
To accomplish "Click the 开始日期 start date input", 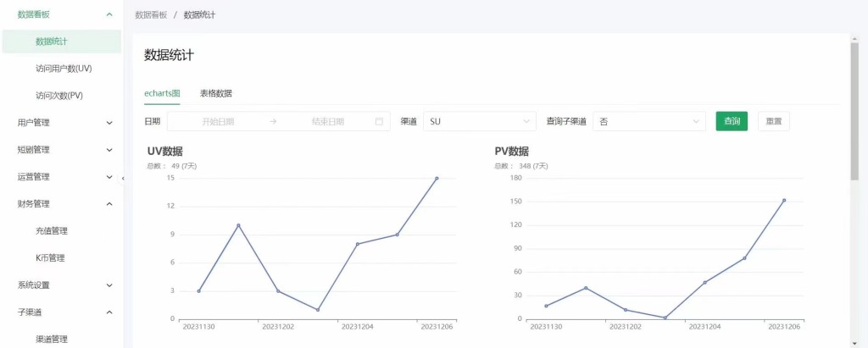I will [218, 122].
